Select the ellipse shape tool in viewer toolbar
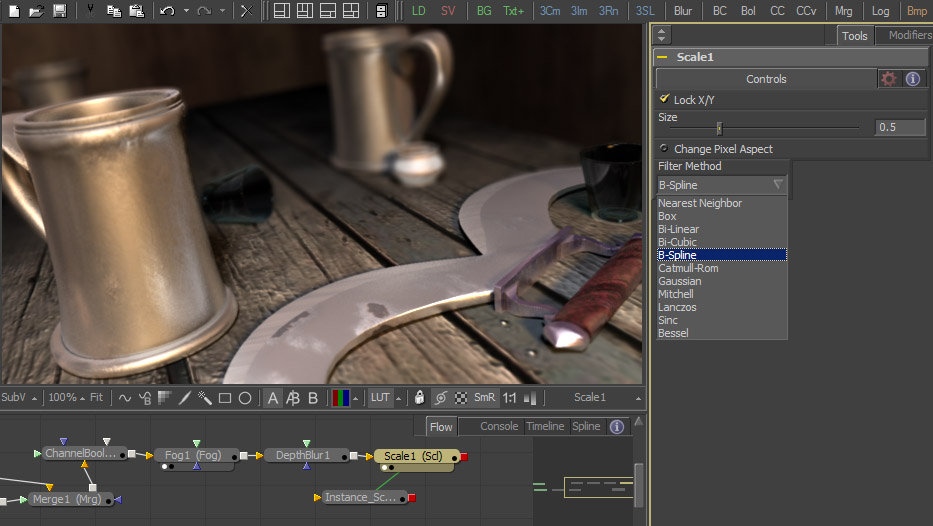 [245, 397]
